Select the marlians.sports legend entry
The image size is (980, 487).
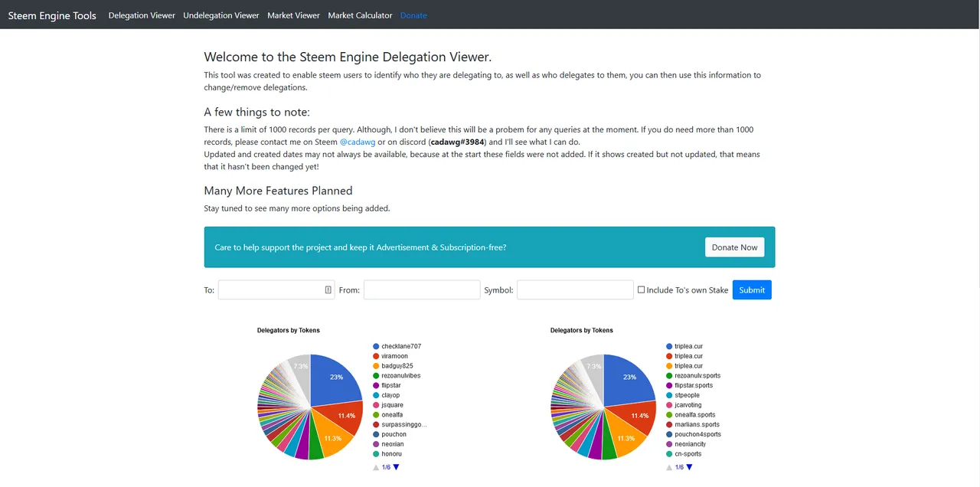click(x=692, y=424)
